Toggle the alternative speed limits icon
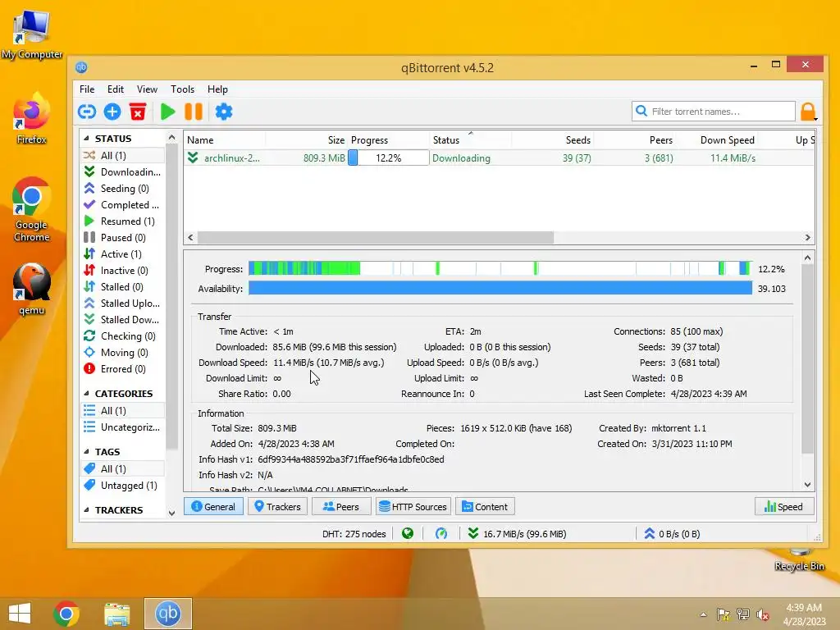Image resolution: width=840 pixels, height=630 pixels. pyautogui.click(x=441, y=533)
